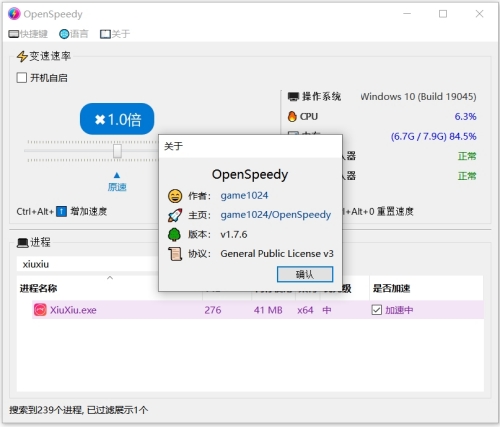Click the OpenSpeedy app logo icon

pyautogui.click(x=14, y=14)
